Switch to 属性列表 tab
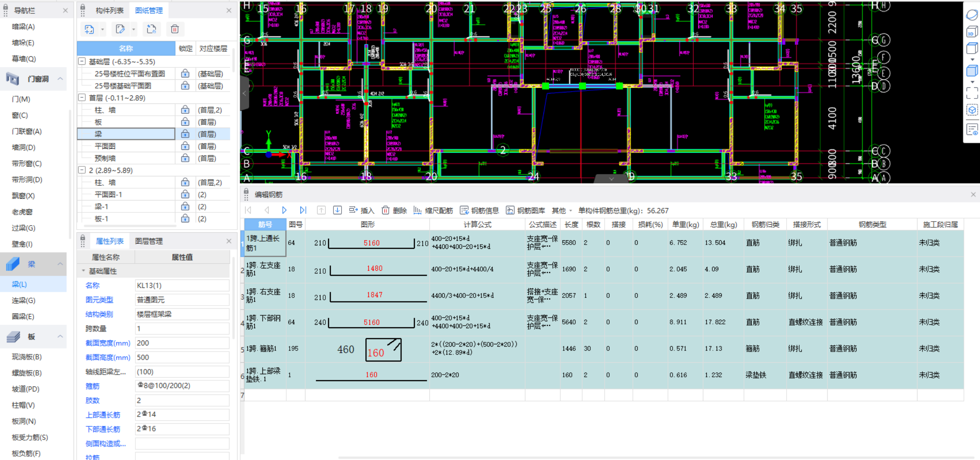This screenshot has height=460, width=980. [x=110, y=241]
